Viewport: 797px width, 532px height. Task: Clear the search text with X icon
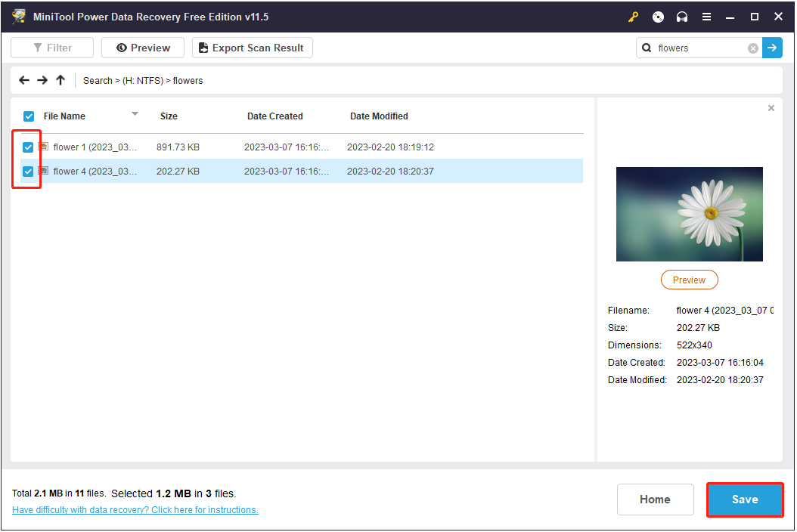point(753,48)
